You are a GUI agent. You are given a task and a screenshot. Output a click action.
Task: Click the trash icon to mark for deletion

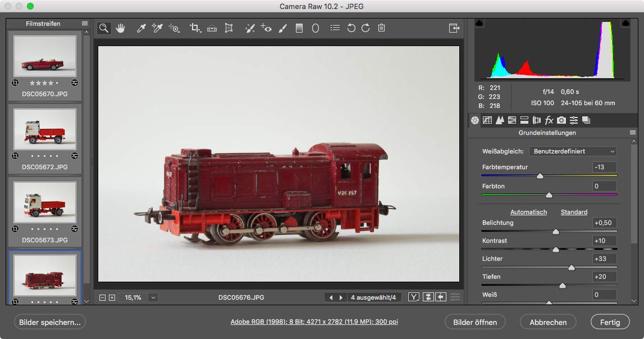pyautogui.click(x=382, y=28)
